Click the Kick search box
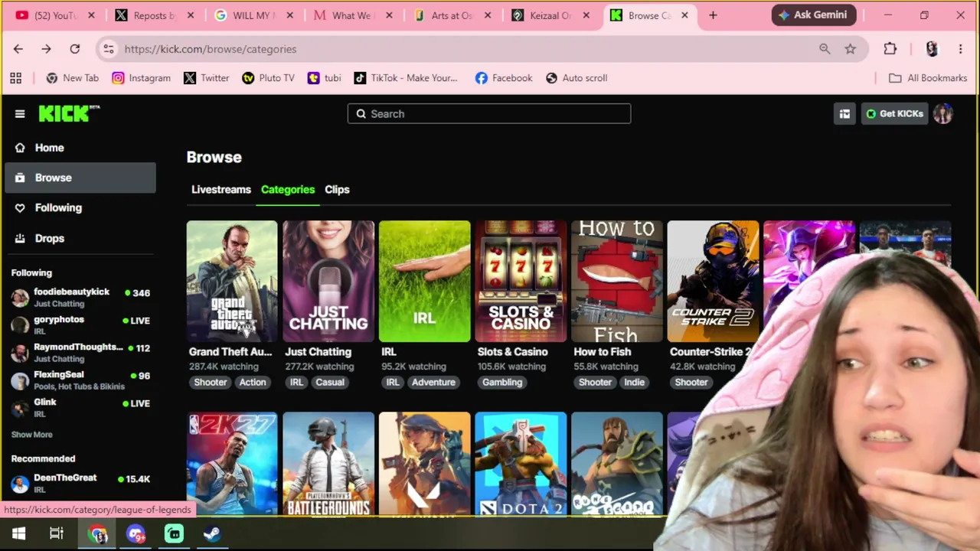980x551 pixels. click(489, 114)
